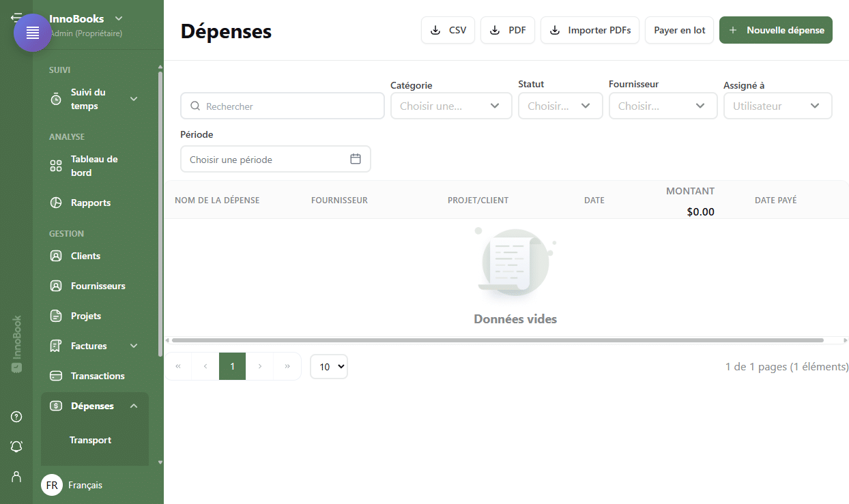849x504 pixels.
Task: Expand the InnoBooks workspace chevron
Action: pos(119,18)
